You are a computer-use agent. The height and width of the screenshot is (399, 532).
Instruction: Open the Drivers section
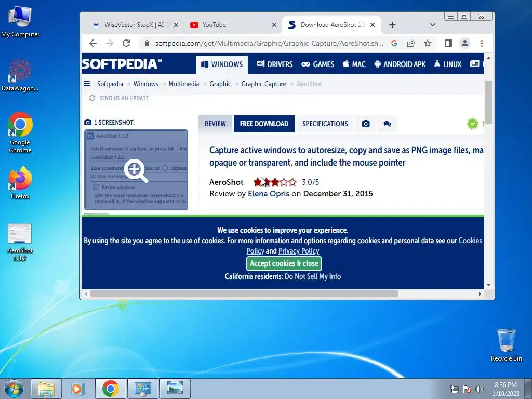pos(274,64)
